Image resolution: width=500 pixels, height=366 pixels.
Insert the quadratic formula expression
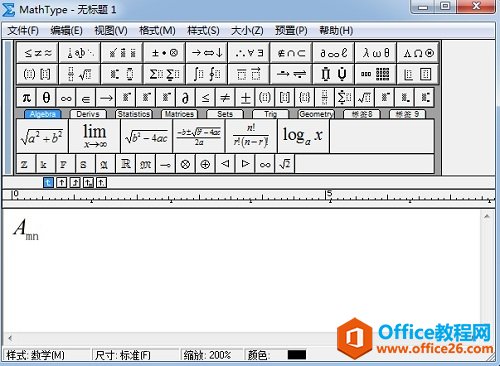click(x=199, y=136)
